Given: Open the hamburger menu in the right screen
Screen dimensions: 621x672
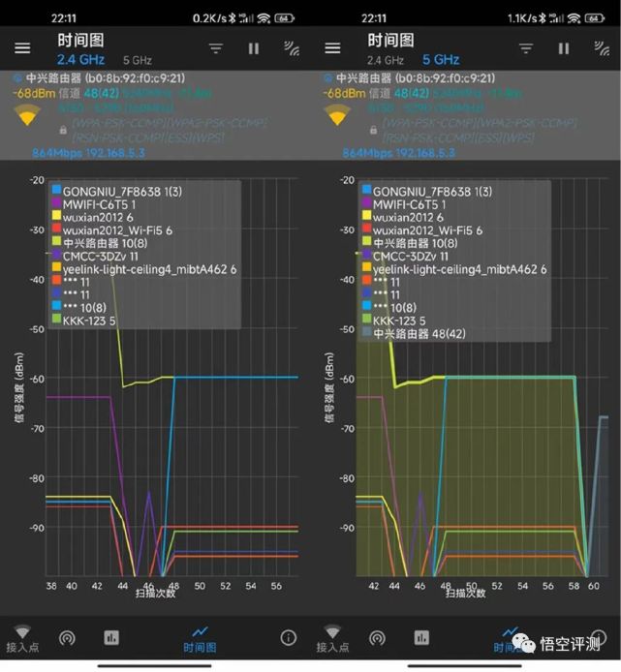Looking at the screenshot, I should (x=332, y=48).
